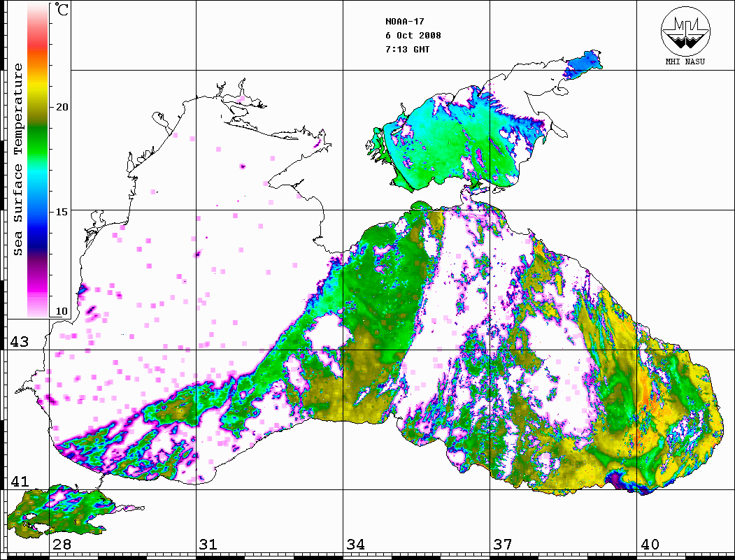Screen dimensions: 735x560
Task: Click longitude label 37
Action: (503, 544)
